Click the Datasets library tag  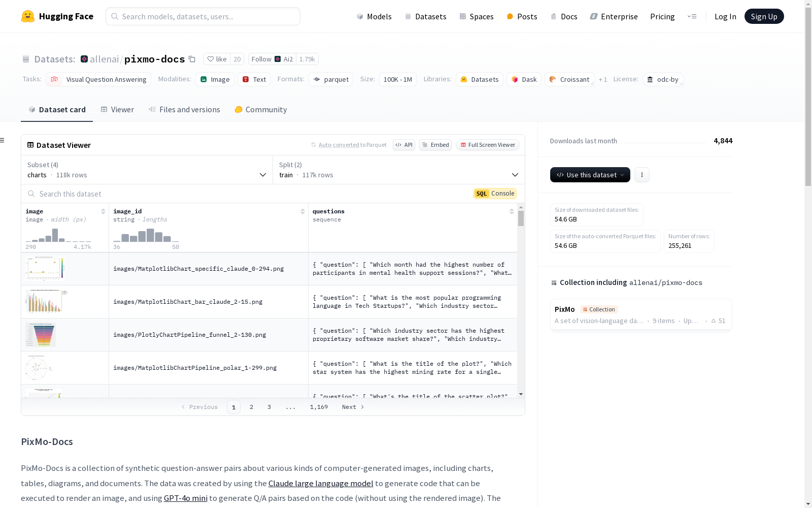pyautogui.click(x=480, y=79)
